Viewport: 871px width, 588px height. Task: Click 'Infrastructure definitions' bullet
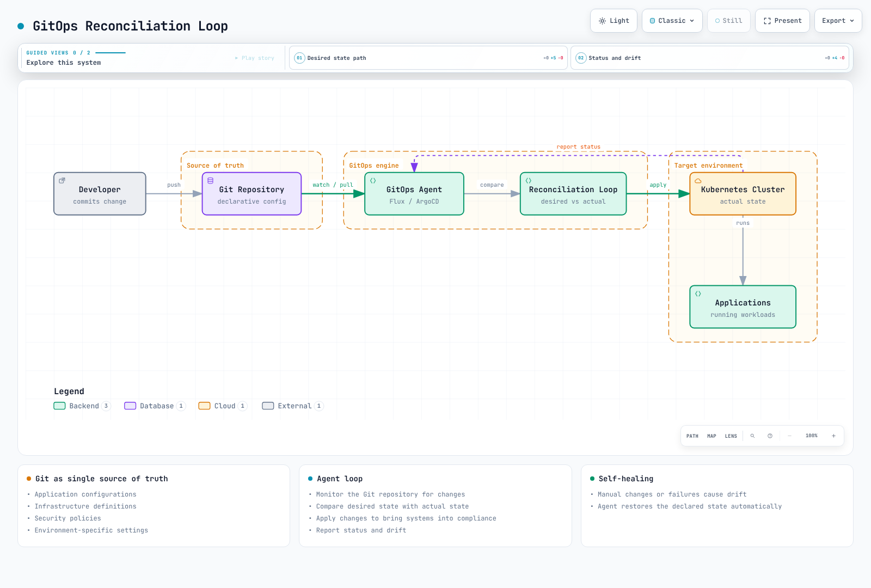pos(85,506)
